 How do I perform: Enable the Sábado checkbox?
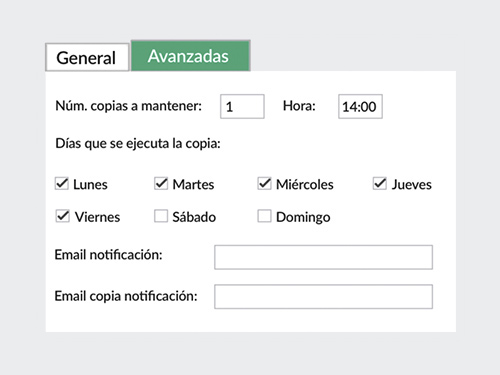click(161, 216)
